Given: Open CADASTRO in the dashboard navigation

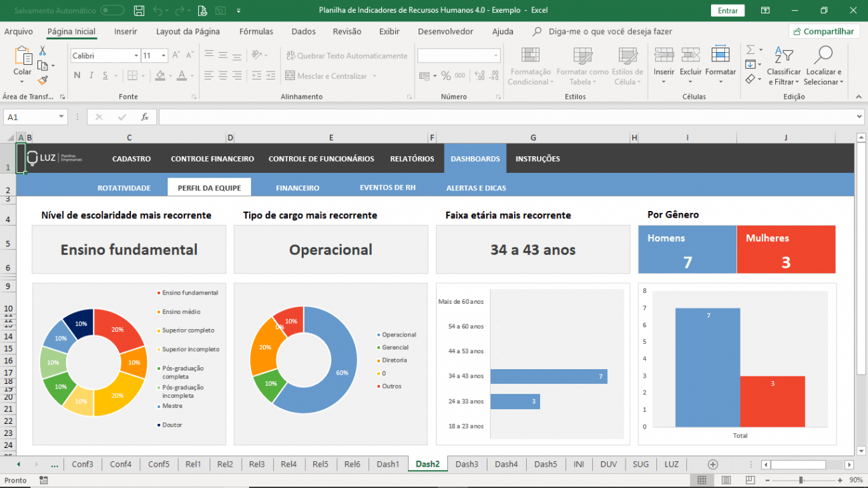Looking at the screenshot, I should click(x=132, y=159).
